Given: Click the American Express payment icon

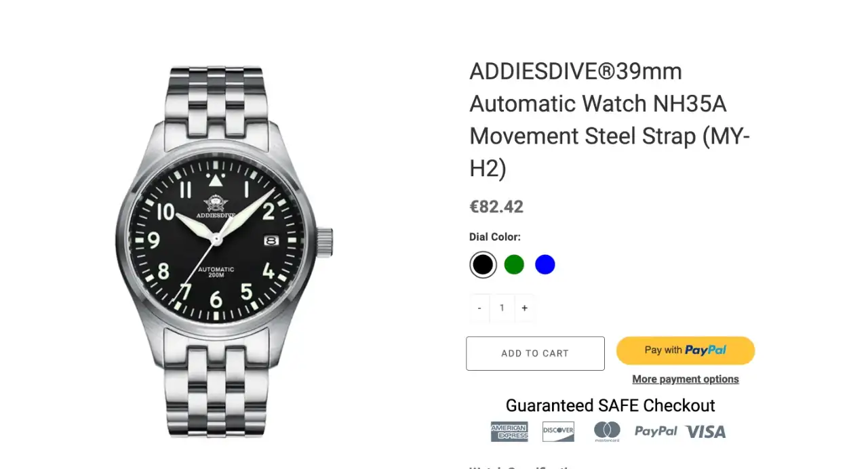Looking at the screenshot, I should (x=509, y=431).
